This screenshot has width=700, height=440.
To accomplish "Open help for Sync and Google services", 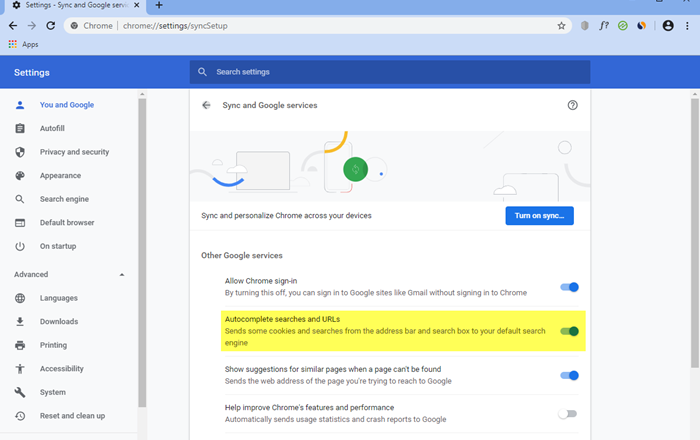I will [x=572, y=105].
